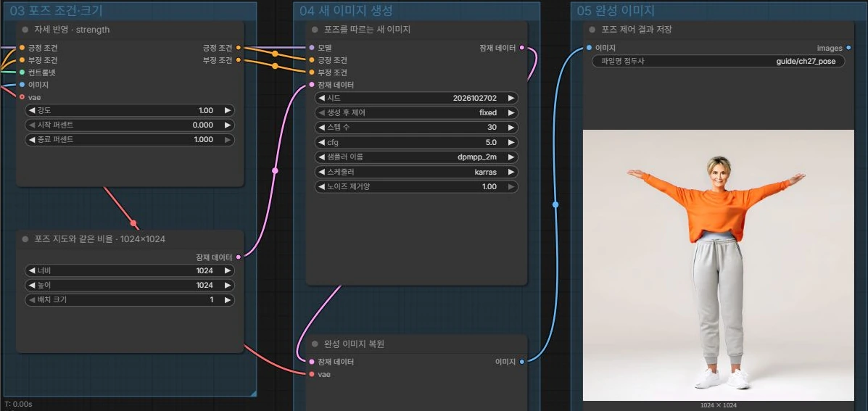Decrease 강도 value with left arrow

point(32,111)
